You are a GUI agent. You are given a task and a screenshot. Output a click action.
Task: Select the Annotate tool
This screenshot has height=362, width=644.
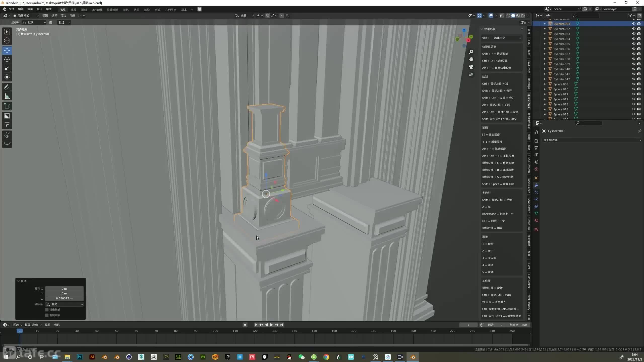coord(7,87)
